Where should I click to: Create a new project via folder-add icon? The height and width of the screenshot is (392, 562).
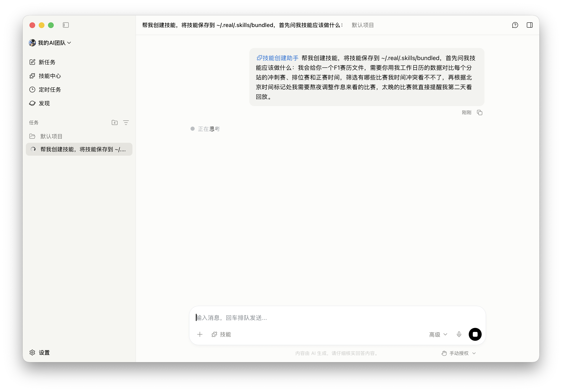tap(114, 122)
